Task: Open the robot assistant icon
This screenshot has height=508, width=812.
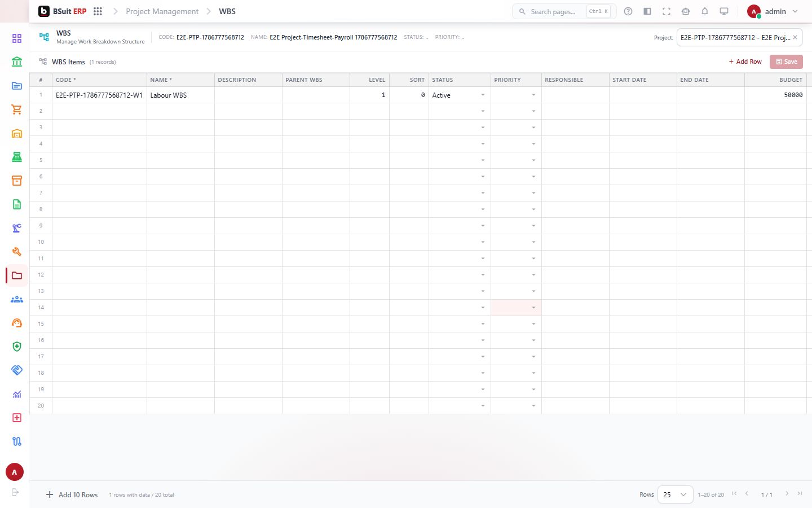Action: [686, 11]
